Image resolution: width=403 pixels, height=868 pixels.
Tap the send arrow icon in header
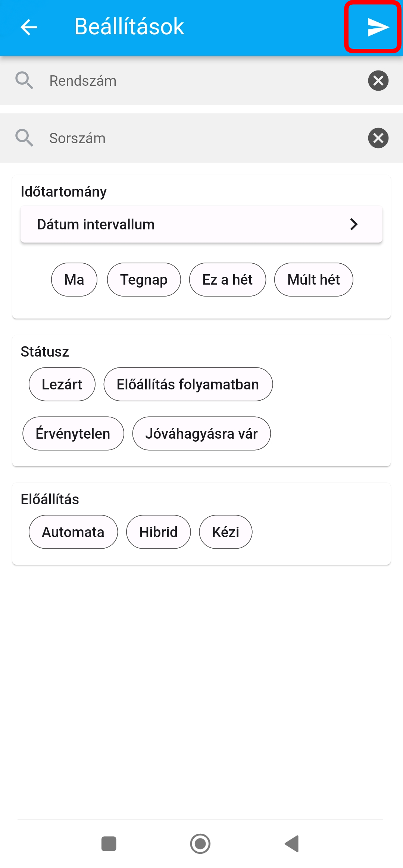[377, 27]
